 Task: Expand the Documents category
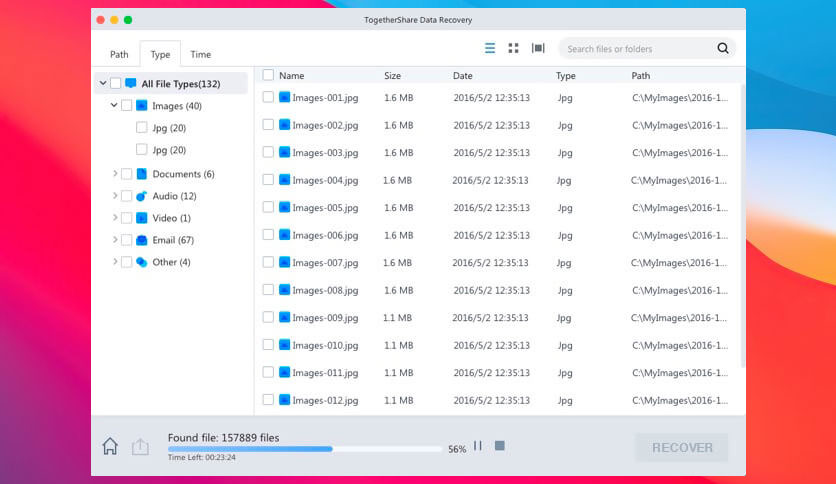pyautogui.click(x=115, y=173)
